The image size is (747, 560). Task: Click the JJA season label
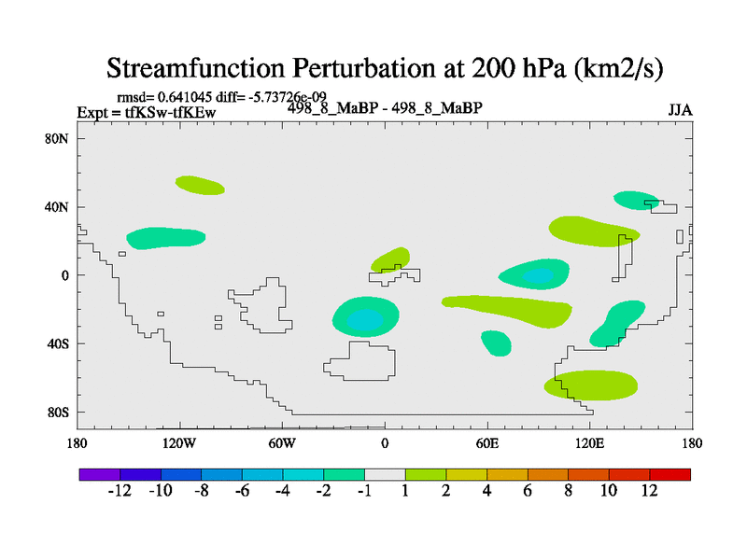pyautogui.click(x=680, y=110)
